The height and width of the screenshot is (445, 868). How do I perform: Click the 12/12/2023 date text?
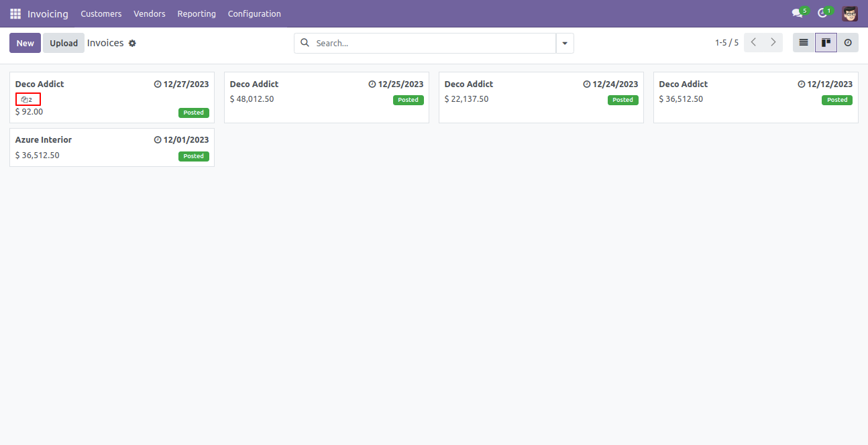point(830,84)
